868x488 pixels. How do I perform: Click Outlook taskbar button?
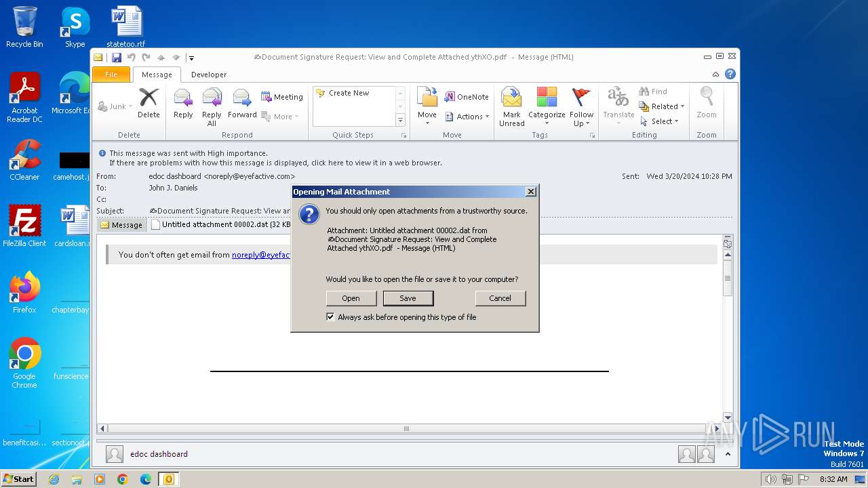(168, 479)
